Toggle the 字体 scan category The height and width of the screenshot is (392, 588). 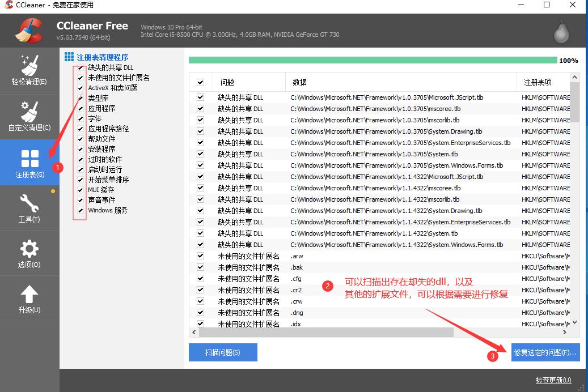[79, 118]
